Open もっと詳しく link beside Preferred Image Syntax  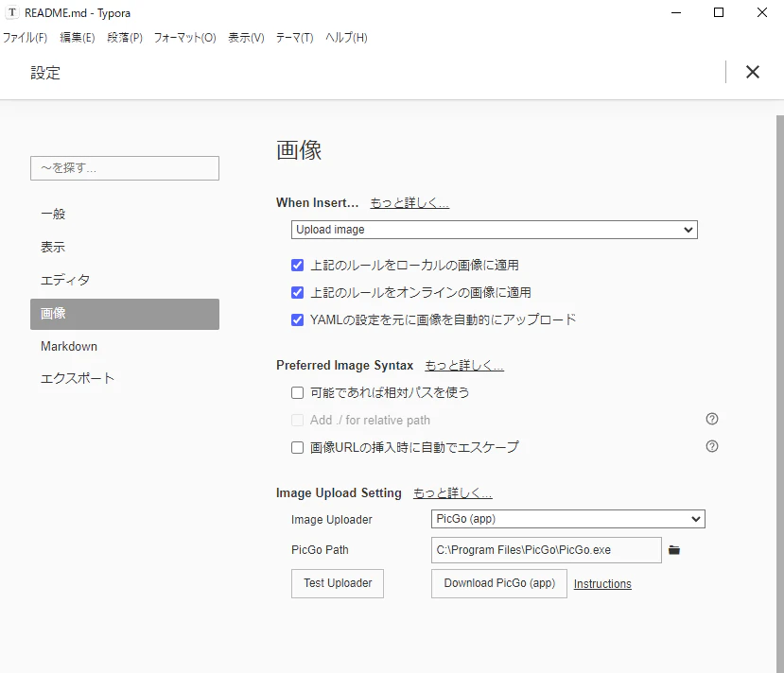464,365
